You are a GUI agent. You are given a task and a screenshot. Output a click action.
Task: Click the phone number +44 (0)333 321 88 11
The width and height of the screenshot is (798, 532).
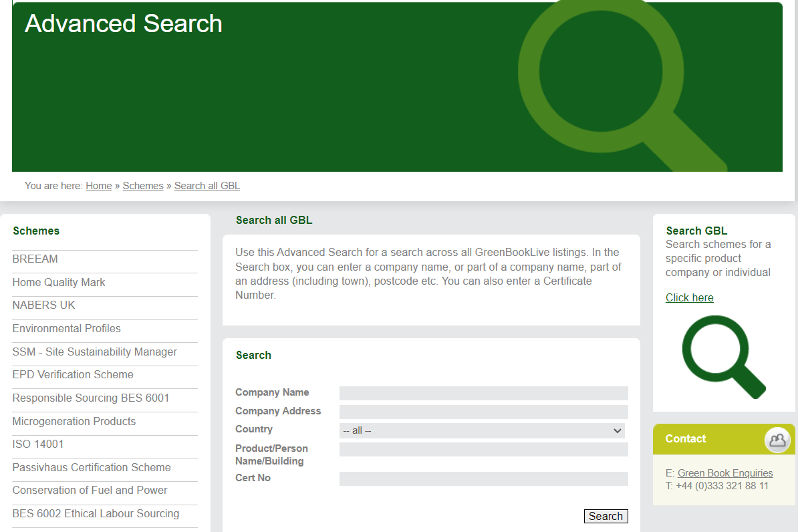(x=722, y=486)
